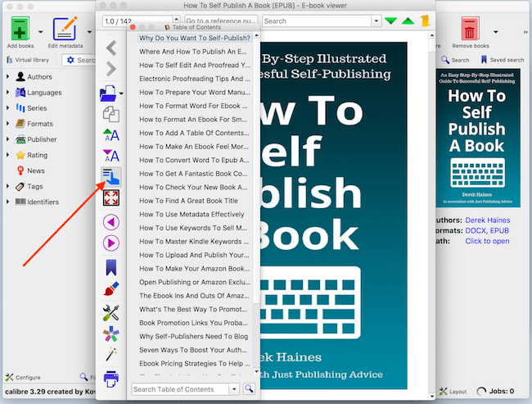The height and width of the screenshot is (404, 532).
Task: Open viewer preferences wrench icon
Action: click(110, 312)
